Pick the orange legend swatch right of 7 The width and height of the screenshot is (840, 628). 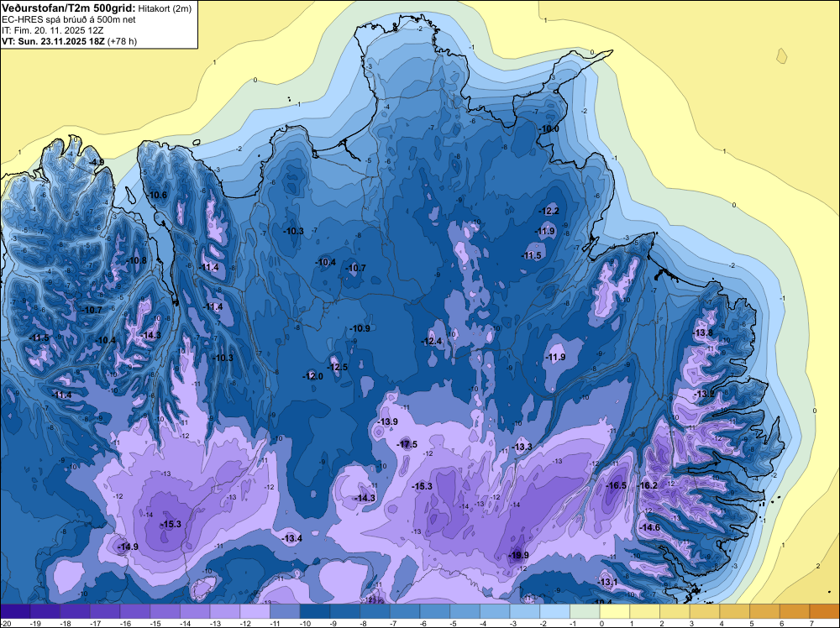coord(825,611)
